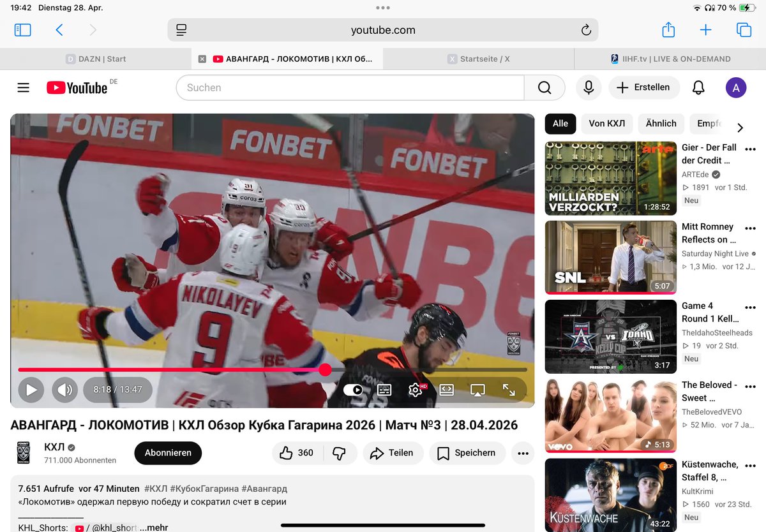Open the SNL Mitt Romney thumbnail
This screenshot has width=766, height=532.
(x=610, y=257)
